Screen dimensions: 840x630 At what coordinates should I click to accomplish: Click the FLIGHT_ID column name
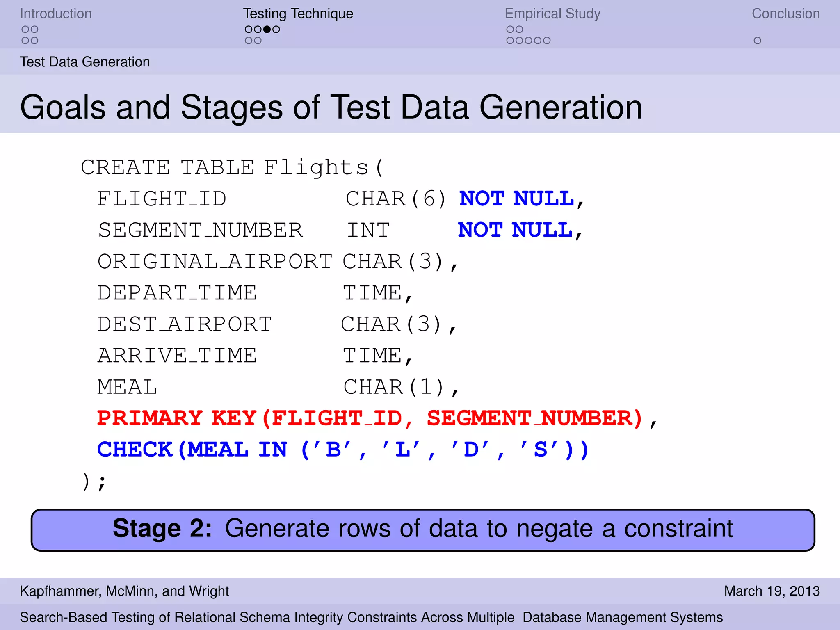[162, 199]
